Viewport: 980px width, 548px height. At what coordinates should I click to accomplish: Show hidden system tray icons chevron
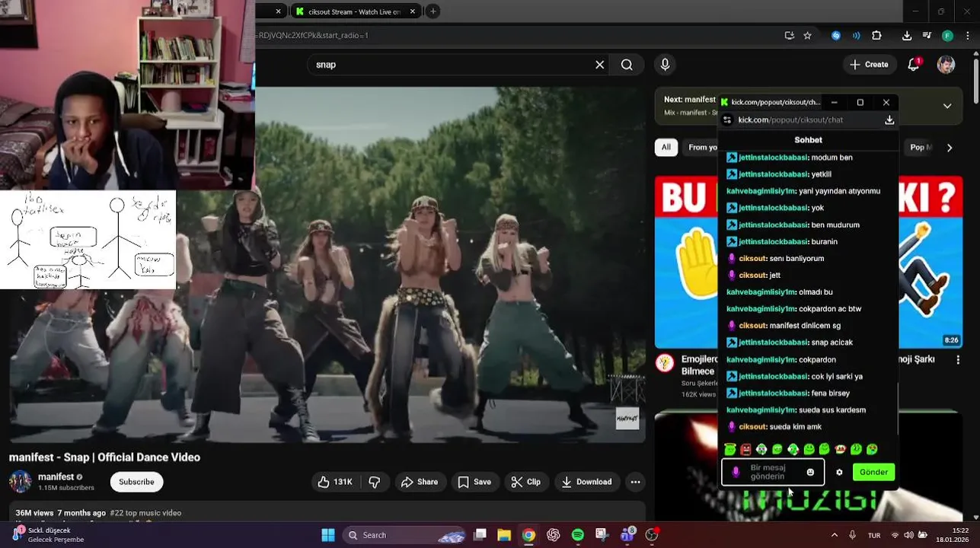[834, 535]
